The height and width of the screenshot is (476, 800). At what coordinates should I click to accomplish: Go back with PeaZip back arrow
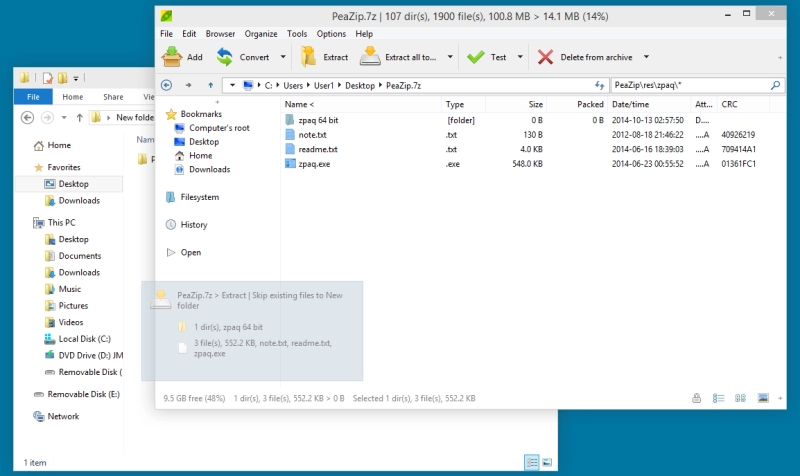point(166,85)
